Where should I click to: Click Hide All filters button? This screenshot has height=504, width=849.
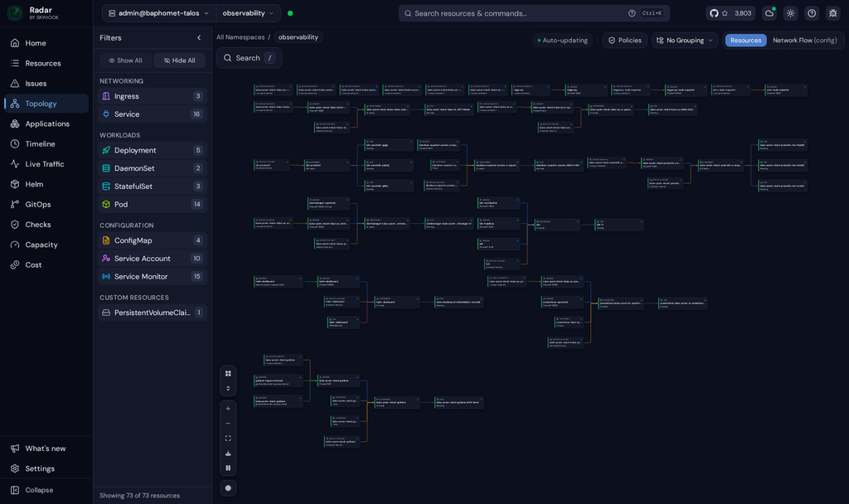179,61
